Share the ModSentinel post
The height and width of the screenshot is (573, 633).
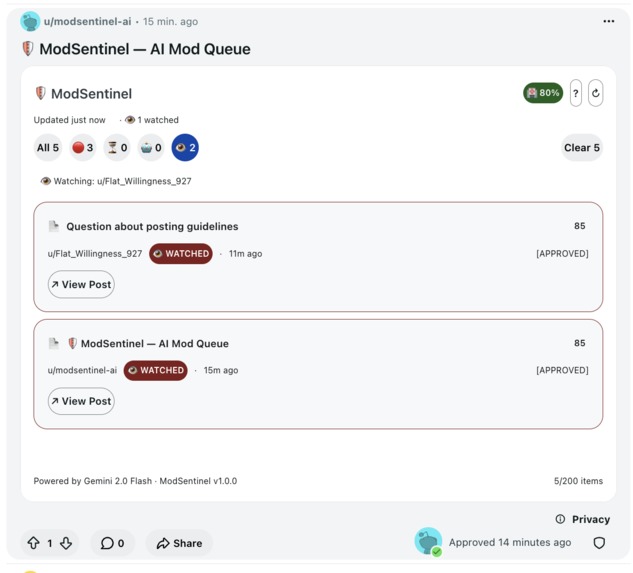179,543
